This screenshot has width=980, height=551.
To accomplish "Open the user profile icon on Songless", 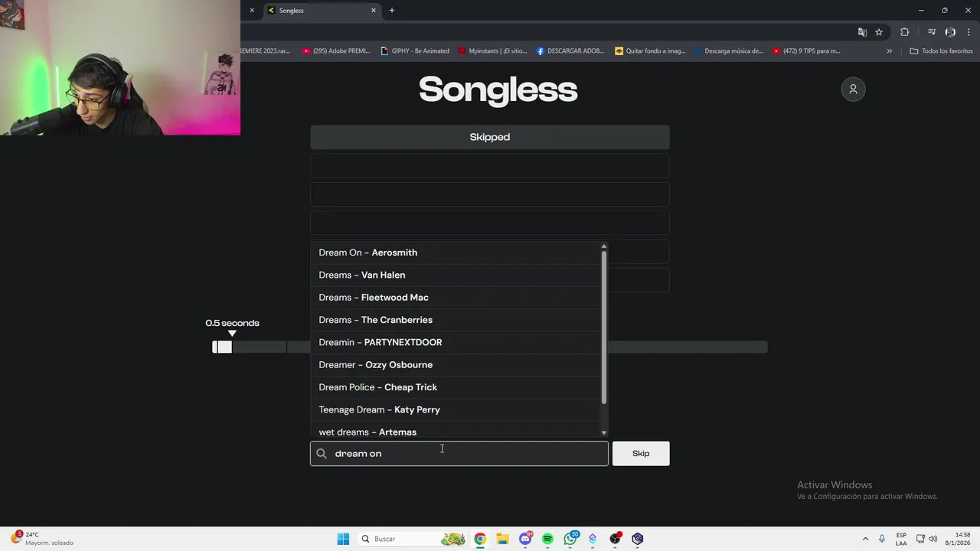I will 853,90.
